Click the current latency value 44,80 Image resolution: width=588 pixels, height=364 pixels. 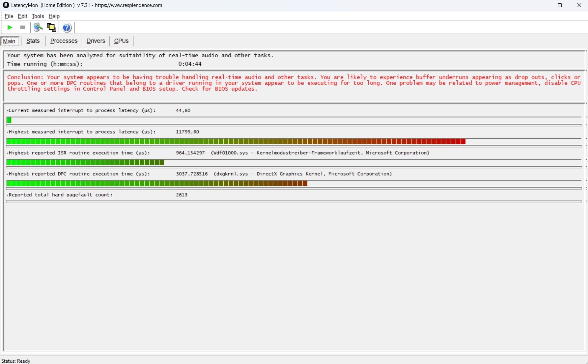pyautogui.click(x=183, y=110)
